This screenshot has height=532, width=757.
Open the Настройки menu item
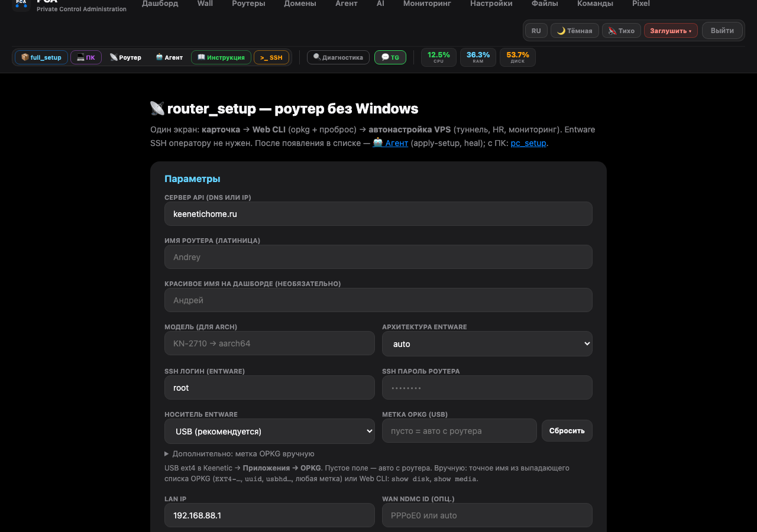coord(491,4)
